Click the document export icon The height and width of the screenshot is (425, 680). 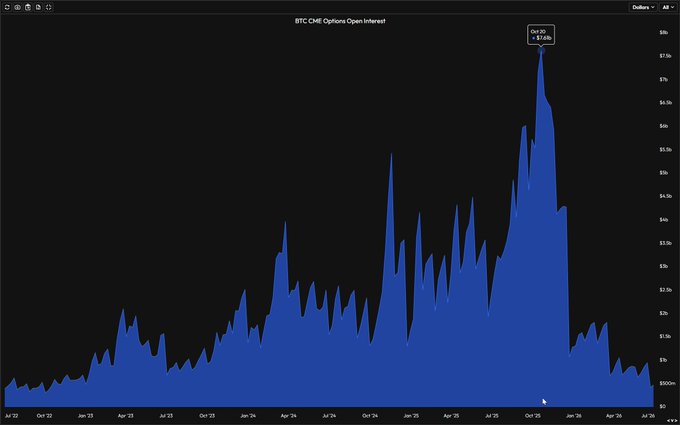pyautogui.click(x=38, y=7)
